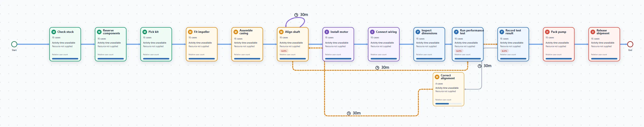Click "15 cases" in Install motor
Image resolution: width=644 pixels, height=127 pixels.
tap(329, 38)
